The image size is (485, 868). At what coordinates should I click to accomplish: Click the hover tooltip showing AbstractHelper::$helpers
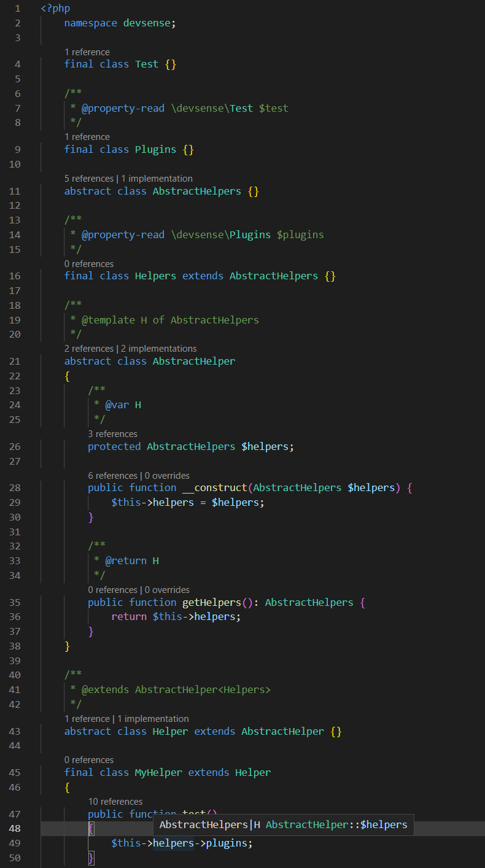click(x=283, y=824)
